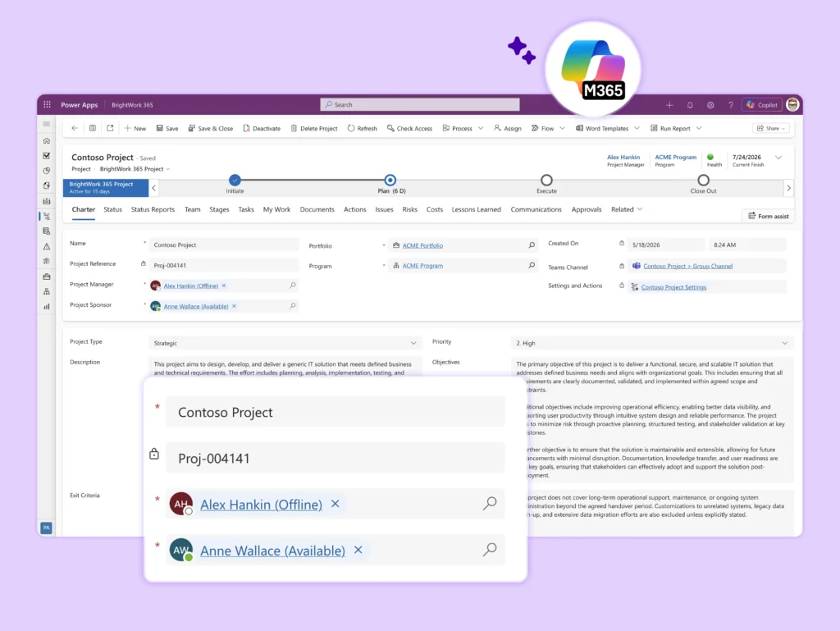840x631 pixels.
Task: Click Assign in the command bar
Action: click(x=507, y=129)
